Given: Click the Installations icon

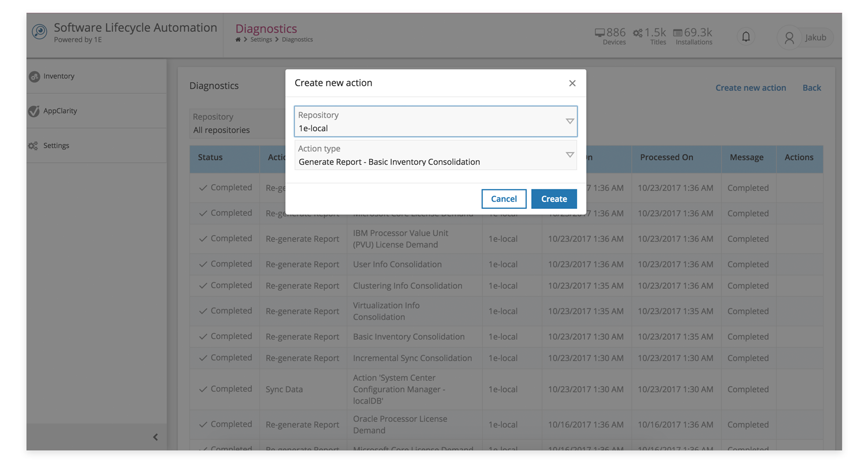Looking at the screenshot, I should (x=678, y=33).
